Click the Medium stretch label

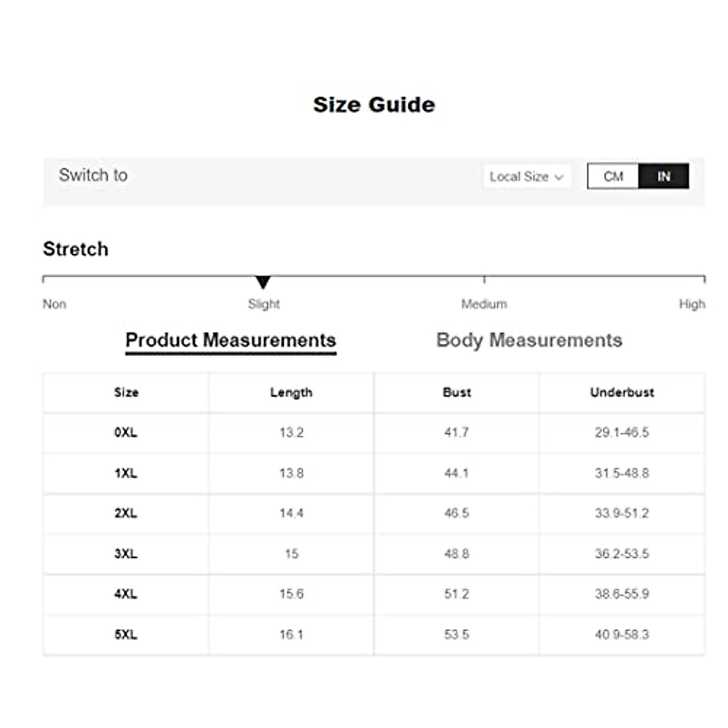484,304
